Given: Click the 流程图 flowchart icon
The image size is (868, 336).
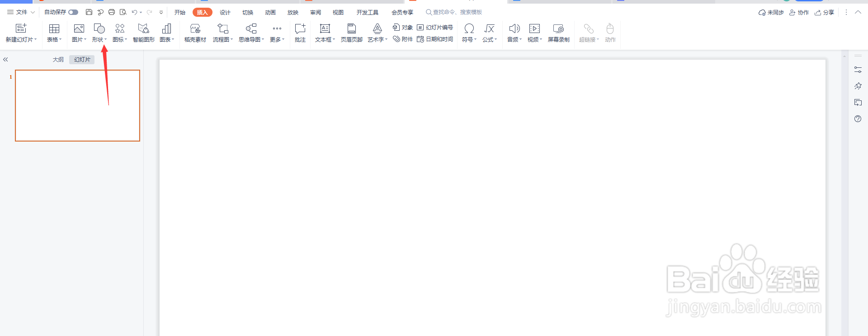Looking at the screenshot, I should pyautogui.click(x=223, y=28).
